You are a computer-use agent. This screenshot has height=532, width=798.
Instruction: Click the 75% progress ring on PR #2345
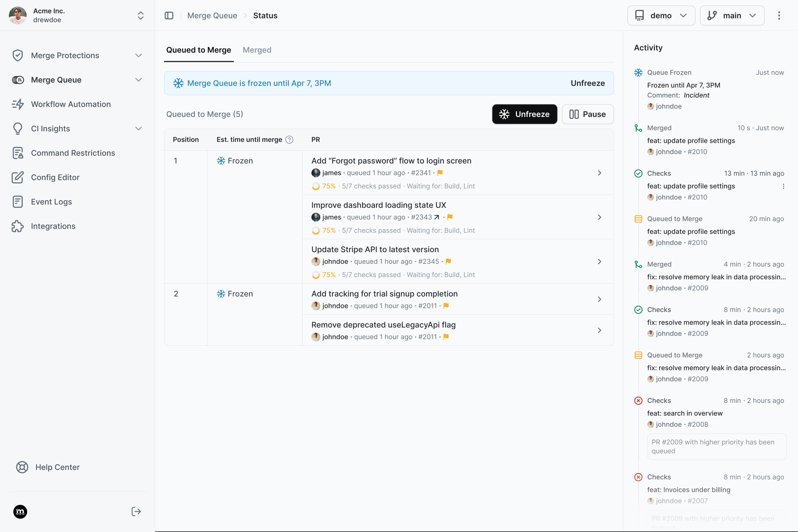coord(316,275)
